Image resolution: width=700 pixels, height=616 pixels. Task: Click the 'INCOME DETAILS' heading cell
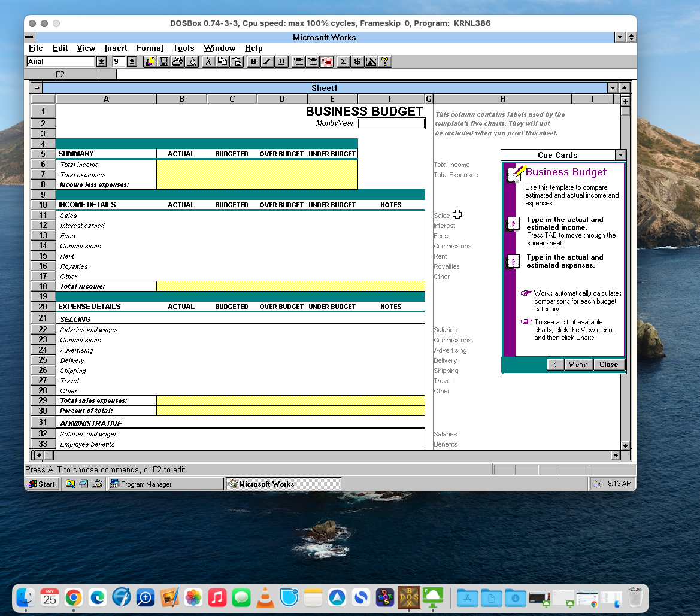click(106, 205)
